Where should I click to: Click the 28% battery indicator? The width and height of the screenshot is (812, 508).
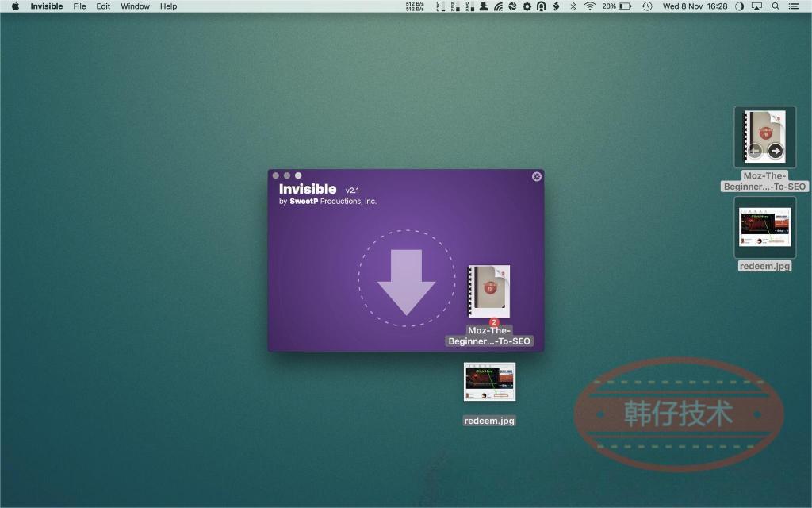[616, 6]
